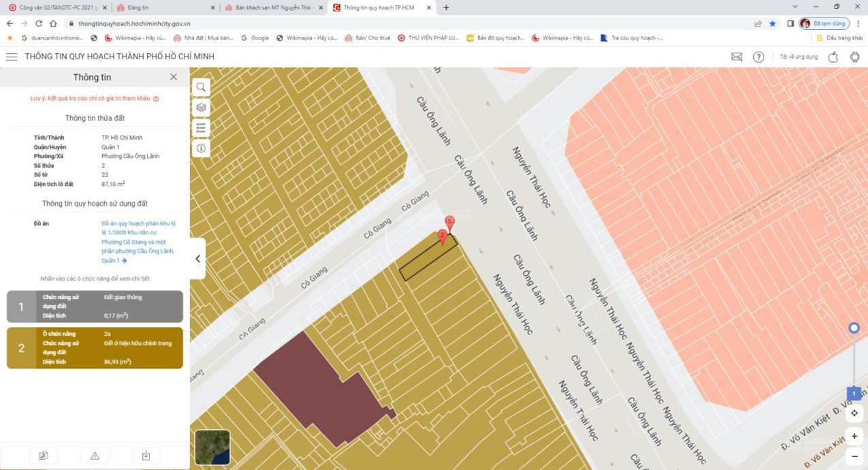
Task: Download the iOS app via Apple icon
Action: click(833, 57)
